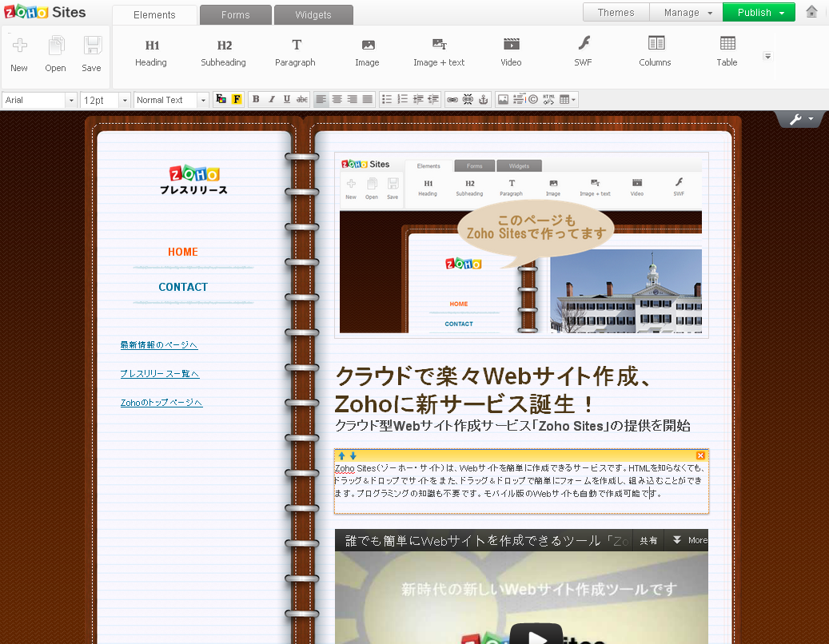Add a Table element
The width and height of the screenshot is (829, 644).
tap(727, 52)
